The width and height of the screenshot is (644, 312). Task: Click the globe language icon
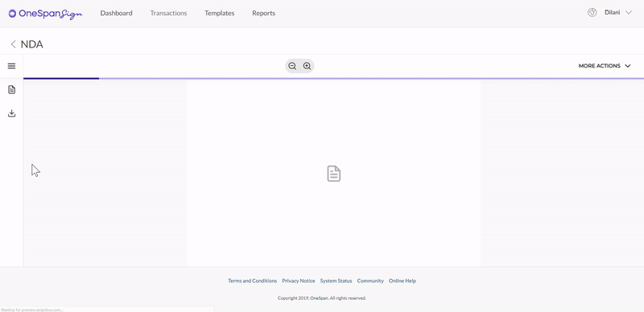pos(592,12)
